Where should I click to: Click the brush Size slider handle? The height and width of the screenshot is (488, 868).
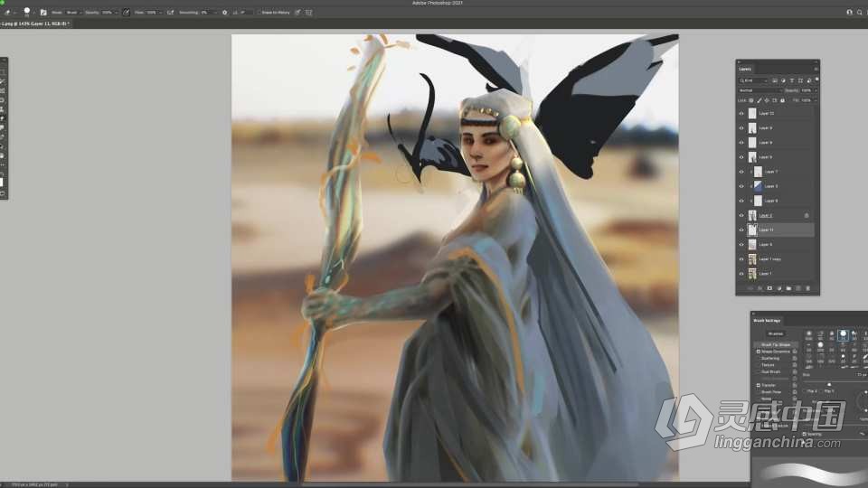pos(829,384)
